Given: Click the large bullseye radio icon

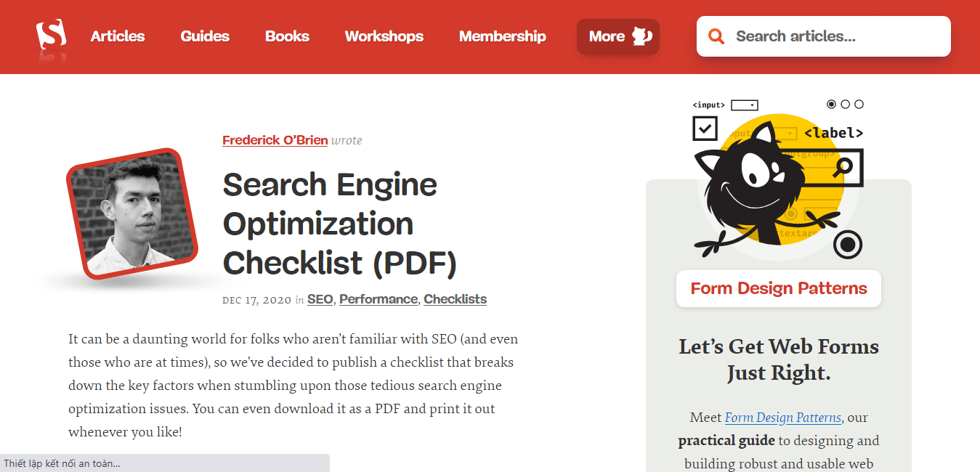Looking at the screenshot, I should [847, 245].
